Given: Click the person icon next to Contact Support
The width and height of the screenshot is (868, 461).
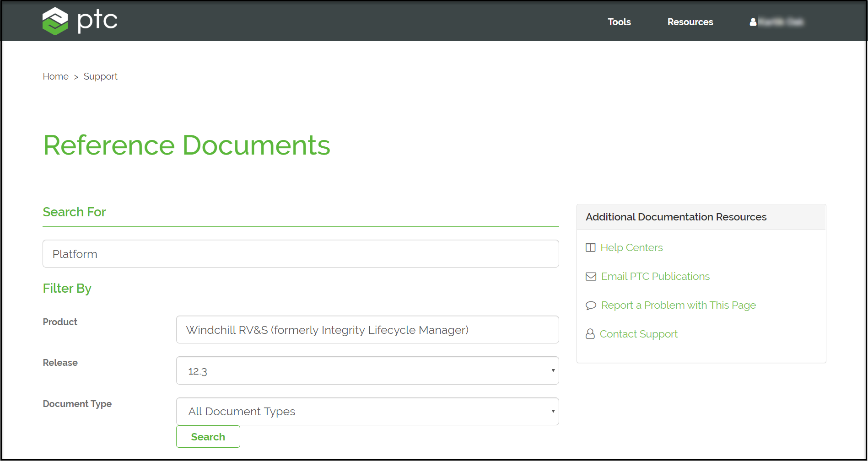Looking at the screenshot, I should coord(590,334).
